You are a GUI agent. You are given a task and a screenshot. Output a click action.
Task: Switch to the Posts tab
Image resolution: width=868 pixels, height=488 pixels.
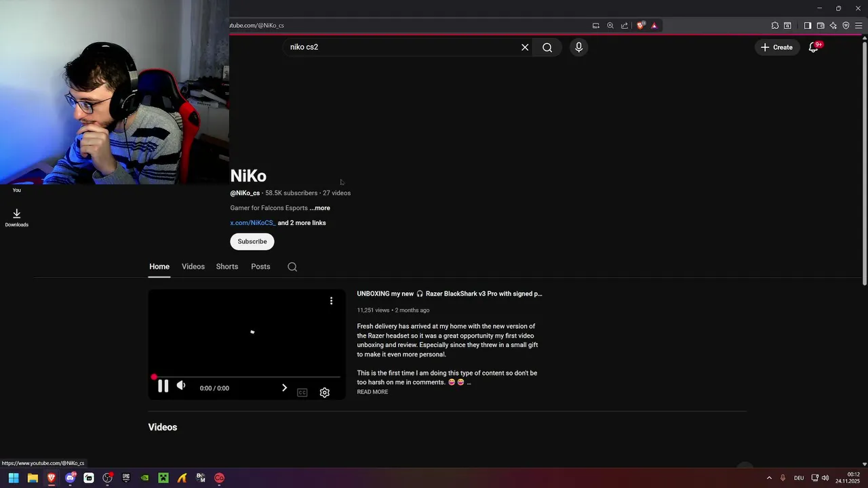260,266
